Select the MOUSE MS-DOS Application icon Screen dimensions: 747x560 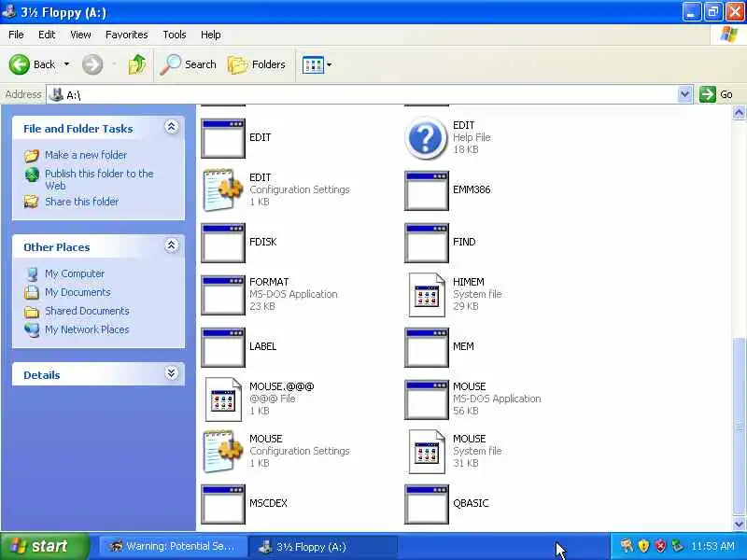[x=427, y=400]
